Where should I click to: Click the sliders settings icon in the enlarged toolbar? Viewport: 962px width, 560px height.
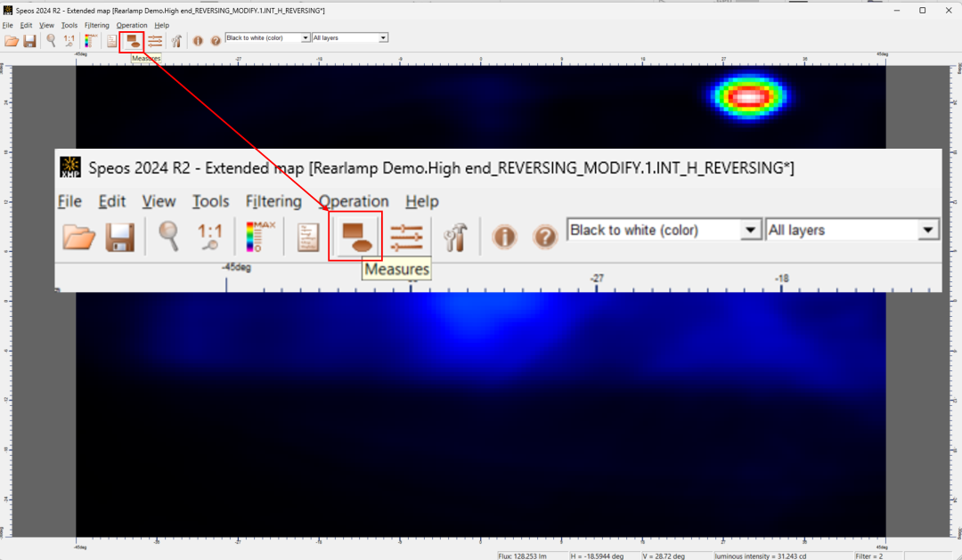coord(406,237)
